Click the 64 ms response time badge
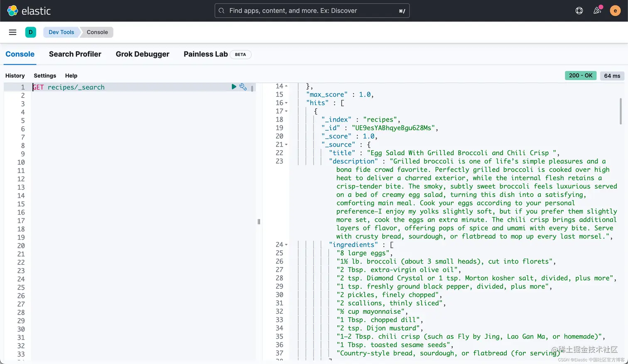 (612, 76)
